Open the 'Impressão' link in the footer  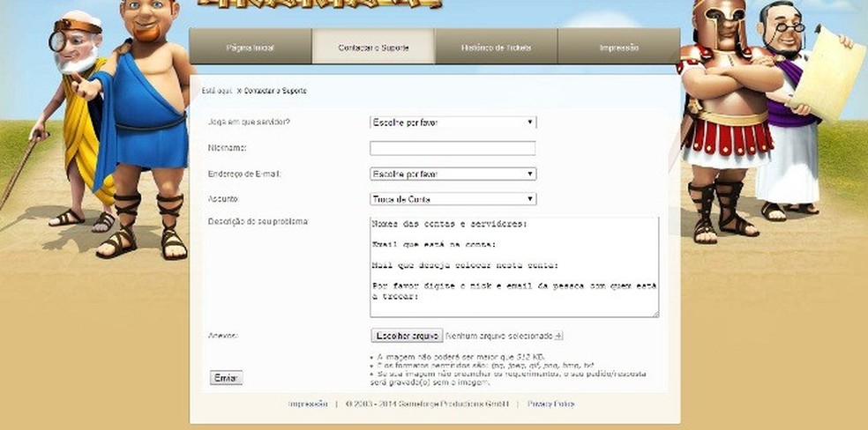coord(308,404)
